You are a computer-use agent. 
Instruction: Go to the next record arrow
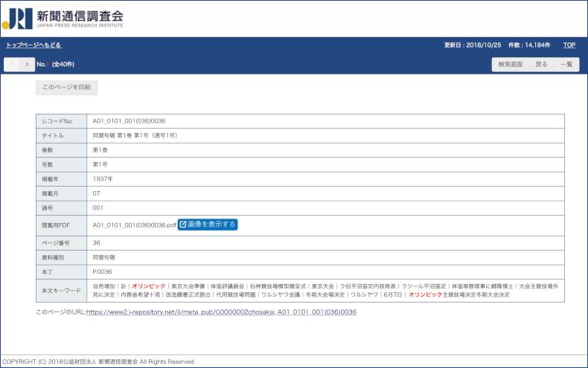[28, 65]
